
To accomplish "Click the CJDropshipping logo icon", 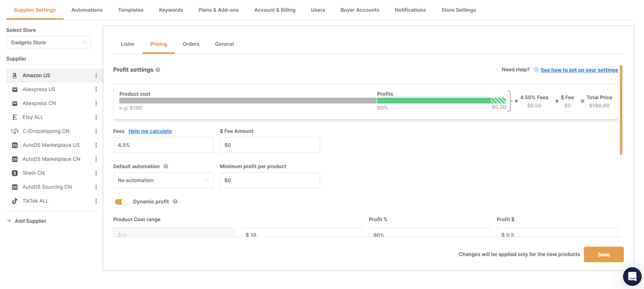I will [x=15, y=131].
